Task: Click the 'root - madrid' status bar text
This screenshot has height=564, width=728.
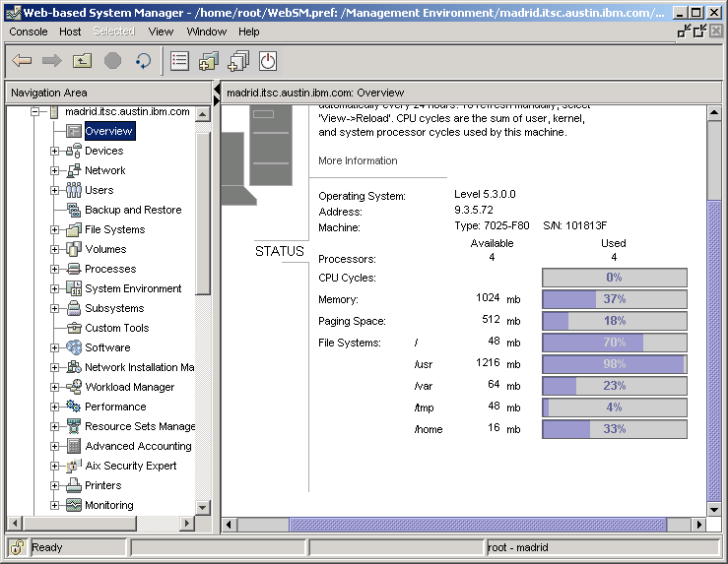Action: [x=518, y=547]
